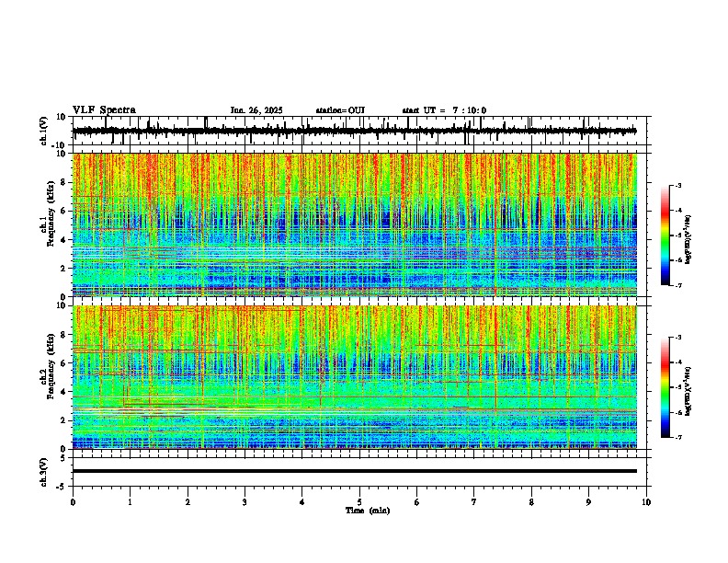Screen dimensions: 728x563
Task: Click inside the ch.1 voltage waveform trace
Action: pos(354,131)
